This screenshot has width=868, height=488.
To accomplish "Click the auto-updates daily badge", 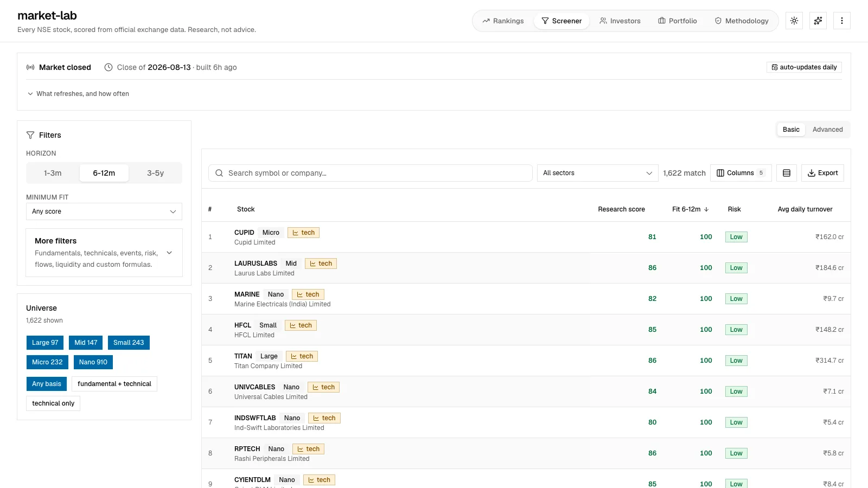I will pyautogui.click(x=804, y=67).
